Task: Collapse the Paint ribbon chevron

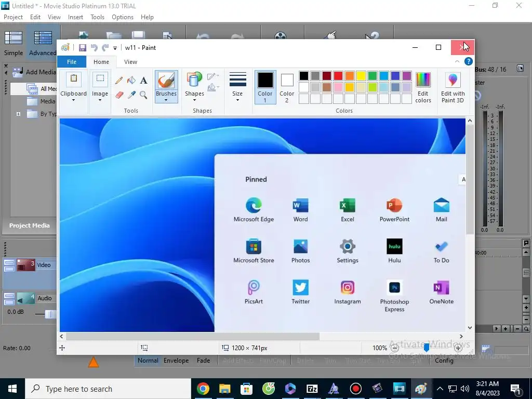Action: click(x=457, y=61)
